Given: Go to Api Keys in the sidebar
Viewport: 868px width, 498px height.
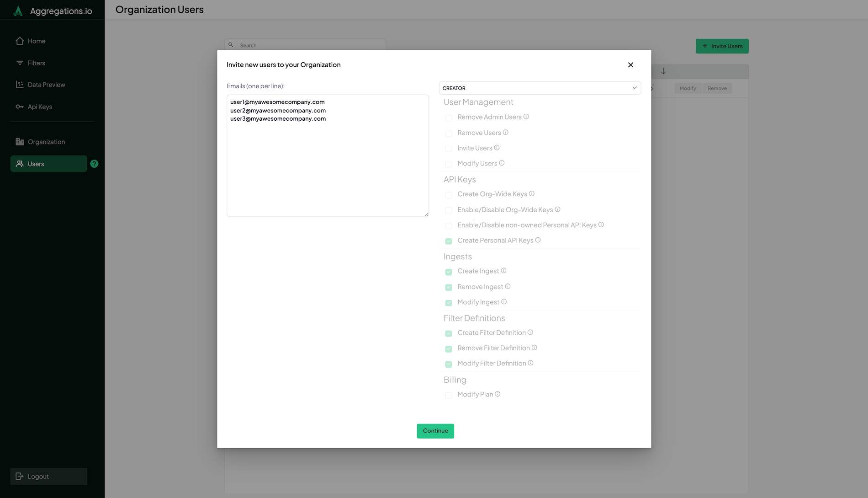Looking at the screenshot, I should pos(40,107).
